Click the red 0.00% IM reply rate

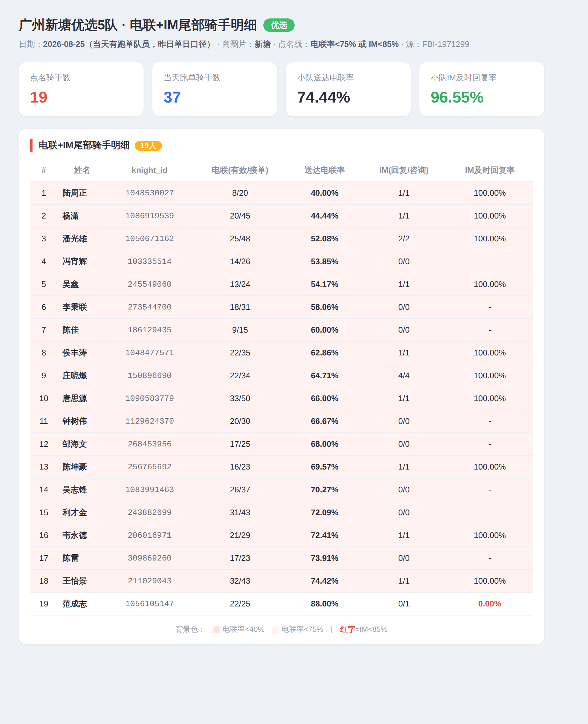click(x=489, y=604)
